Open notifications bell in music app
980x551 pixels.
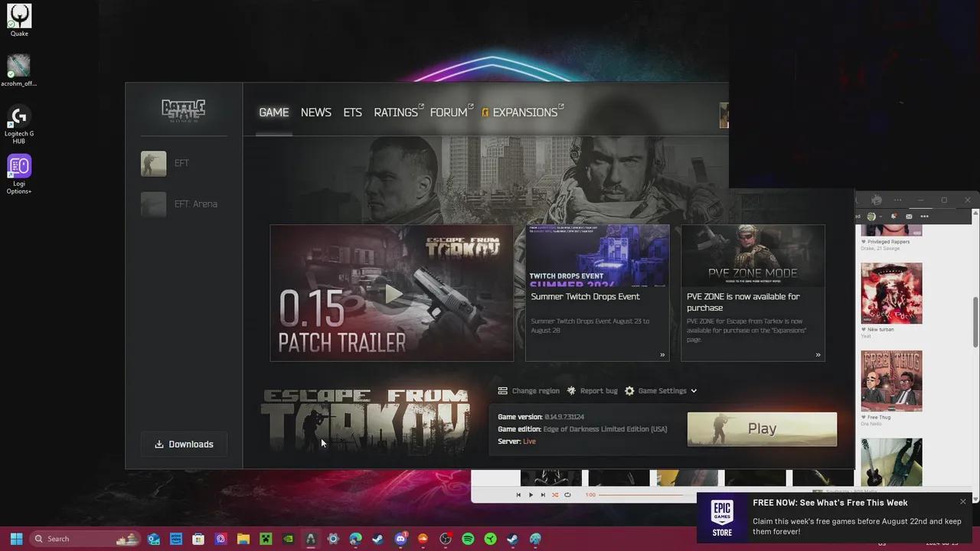point(894,216)
